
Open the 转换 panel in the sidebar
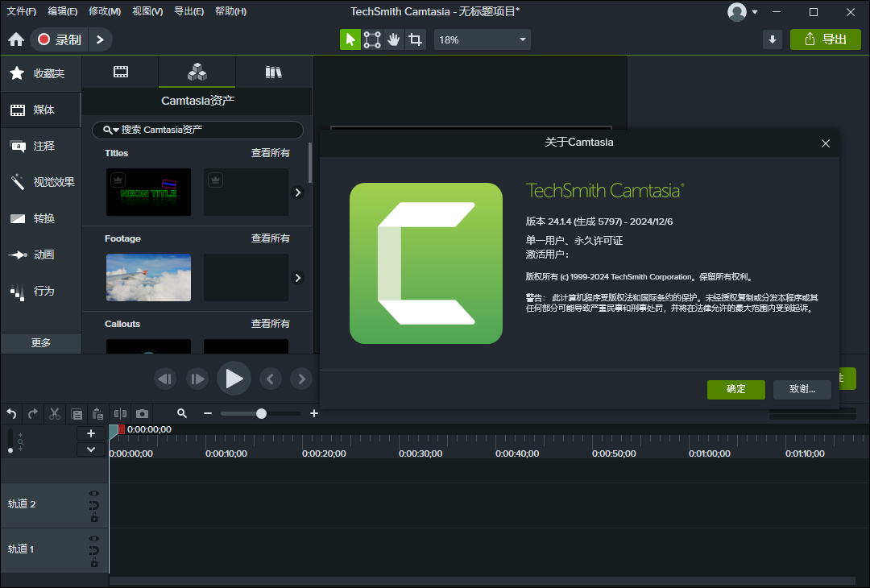(40, 217)
